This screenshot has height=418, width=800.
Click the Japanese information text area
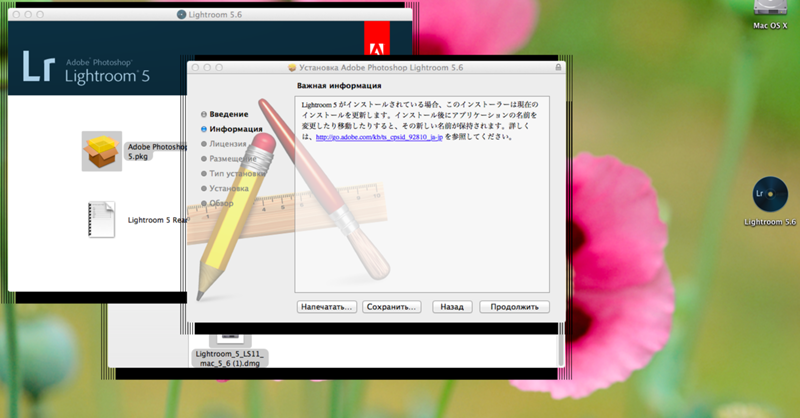(x=422, y=194)
